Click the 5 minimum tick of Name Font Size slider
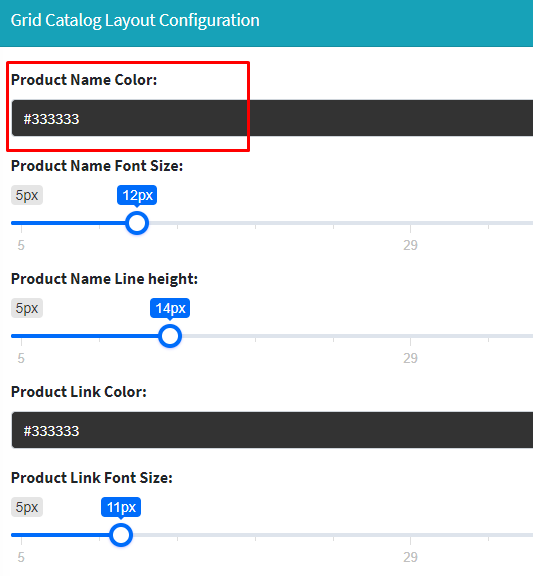The height and width of the screenshot is (576, 533). [x=21, y=245]
